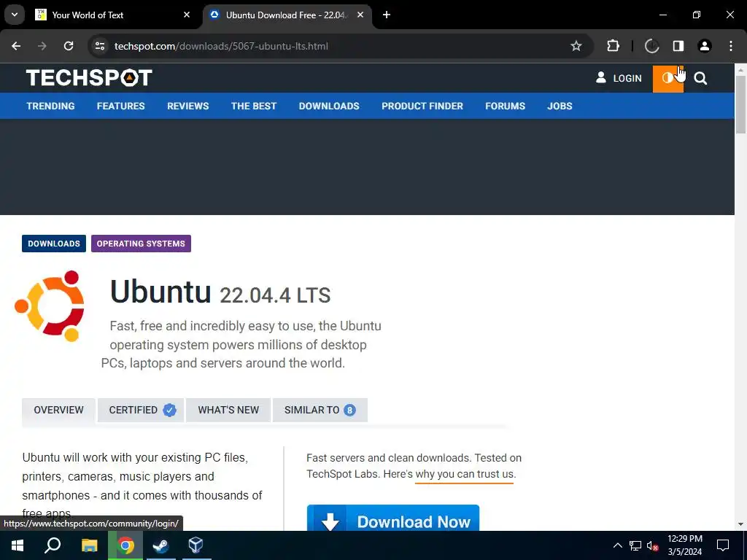This screenshot has height=560, width=747.
Task: Open the PRODUCT FINDER menu
Action: pyautogui.click(x=422, y=106)
